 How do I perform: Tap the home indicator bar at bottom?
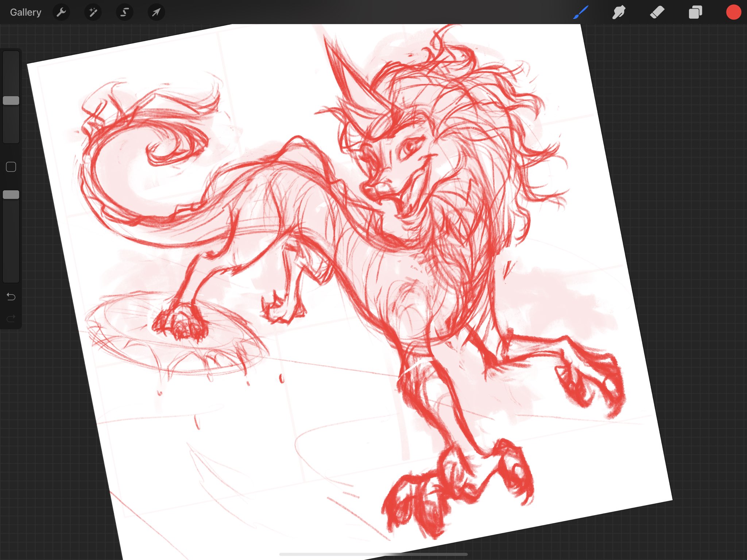(x=373, y=554)
